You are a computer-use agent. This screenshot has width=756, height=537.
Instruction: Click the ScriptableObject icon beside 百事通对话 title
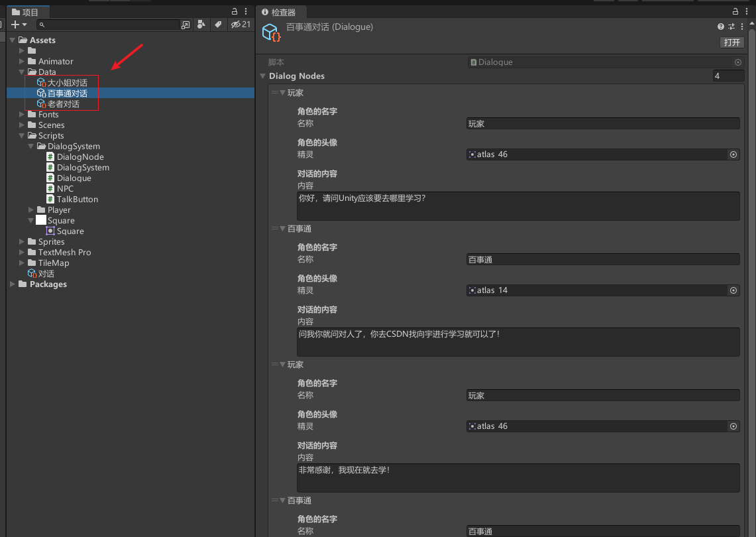[271, 32]
